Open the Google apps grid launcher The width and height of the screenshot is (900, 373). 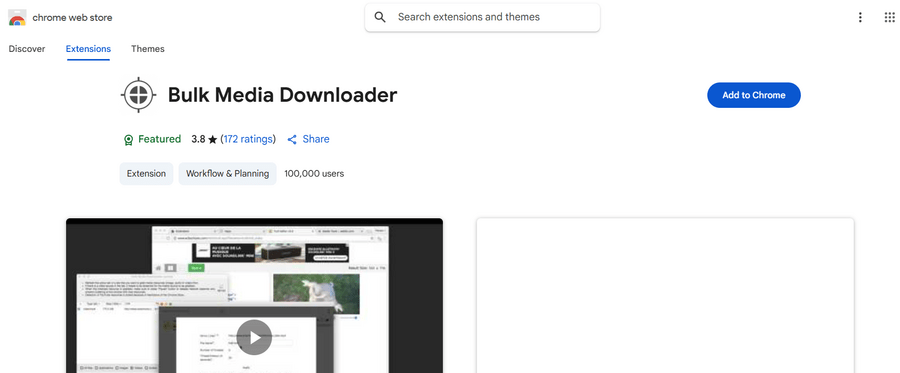[889, 17]
